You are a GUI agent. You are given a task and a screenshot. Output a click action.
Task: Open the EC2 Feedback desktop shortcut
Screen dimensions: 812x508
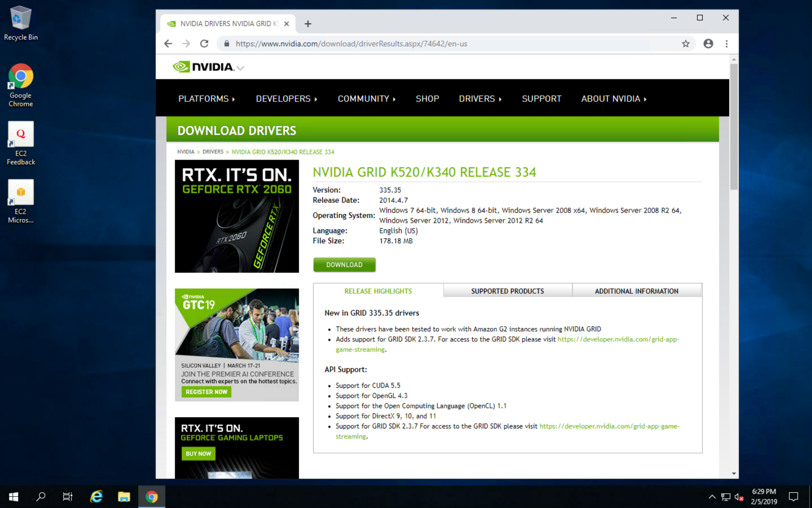coord(21,144)
